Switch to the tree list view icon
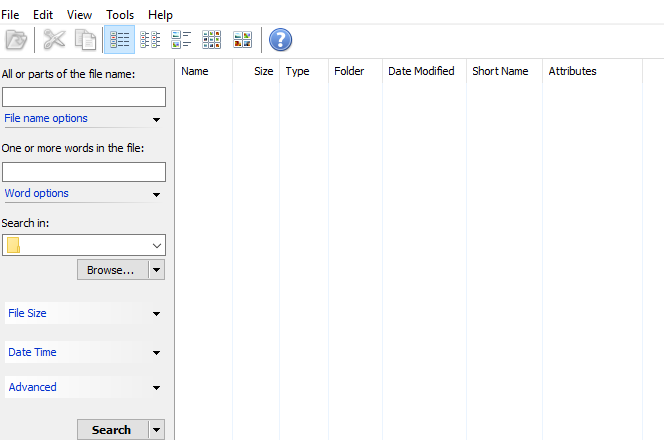The width and height of the screenshot is (664, 440). 150,40
